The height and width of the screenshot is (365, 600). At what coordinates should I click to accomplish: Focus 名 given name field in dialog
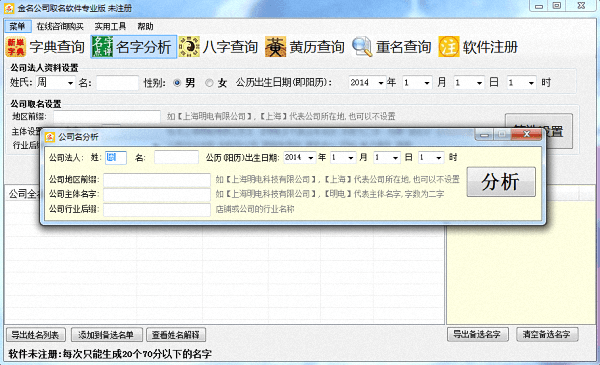(176, 158)
